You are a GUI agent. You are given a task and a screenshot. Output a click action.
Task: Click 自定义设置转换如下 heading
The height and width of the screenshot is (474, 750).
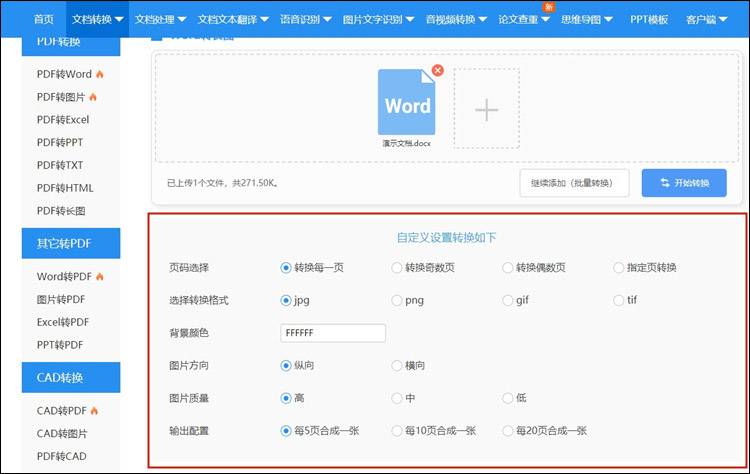click(447, 237)
